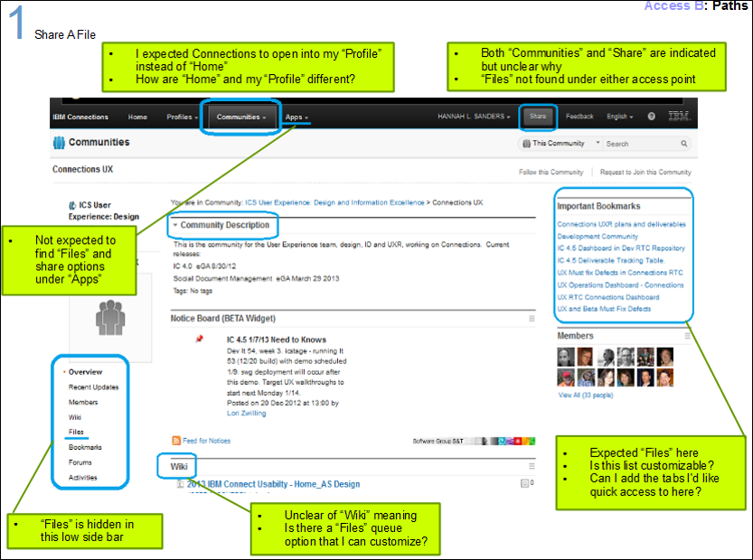Open the English language dropdown

click(x=619, y=117)
